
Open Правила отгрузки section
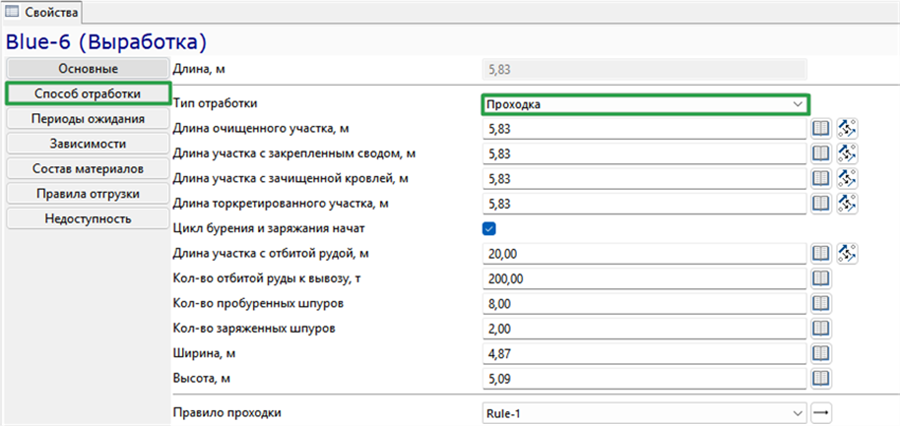pos(88,193)
